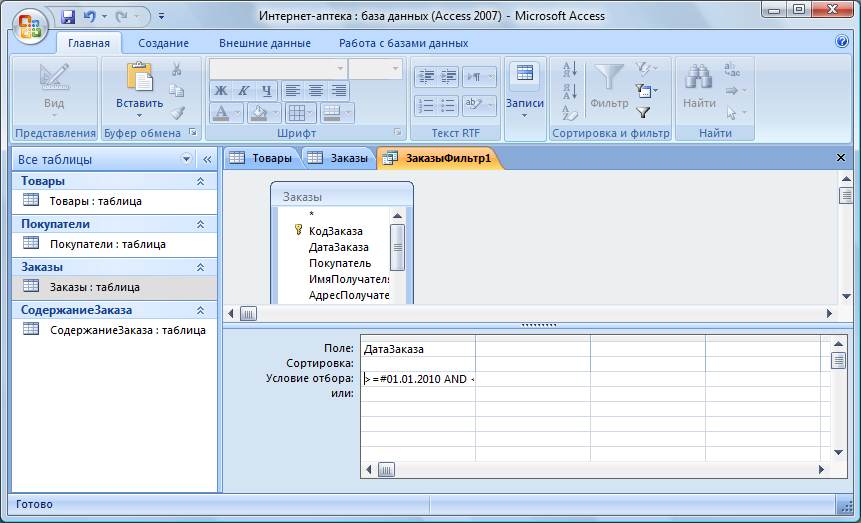Open the gridlines dropdown button
861x523 pixels.
(300, 113)
